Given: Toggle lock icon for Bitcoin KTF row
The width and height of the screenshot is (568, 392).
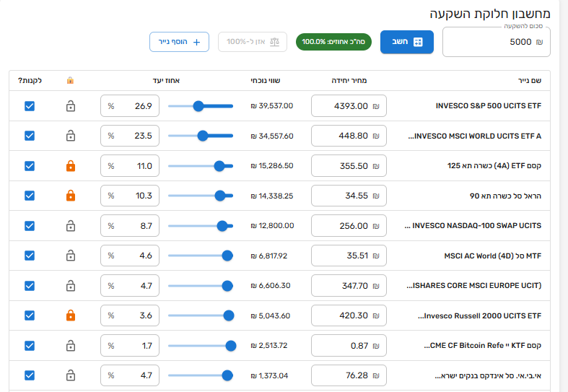Looking at the screenshot, I should [x=70, y=346].
